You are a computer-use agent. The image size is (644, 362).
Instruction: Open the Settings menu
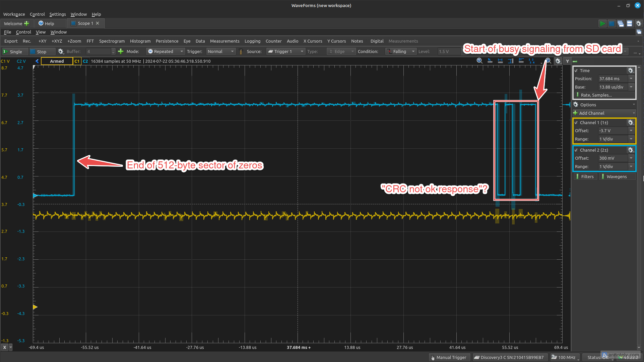click(x=58, y=14)
